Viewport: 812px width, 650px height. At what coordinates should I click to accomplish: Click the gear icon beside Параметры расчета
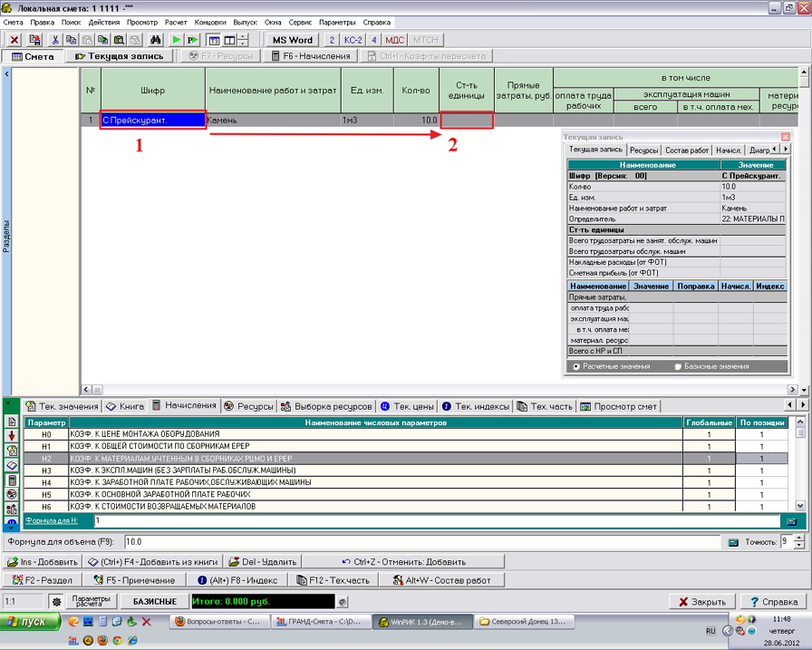[56, 601]
